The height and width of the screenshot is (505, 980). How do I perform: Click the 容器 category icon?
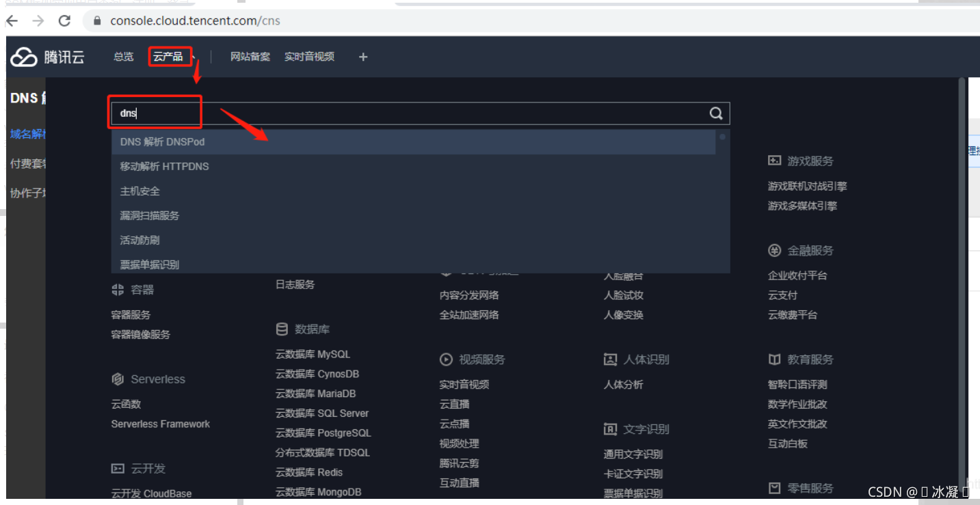[x=118, y=290]
